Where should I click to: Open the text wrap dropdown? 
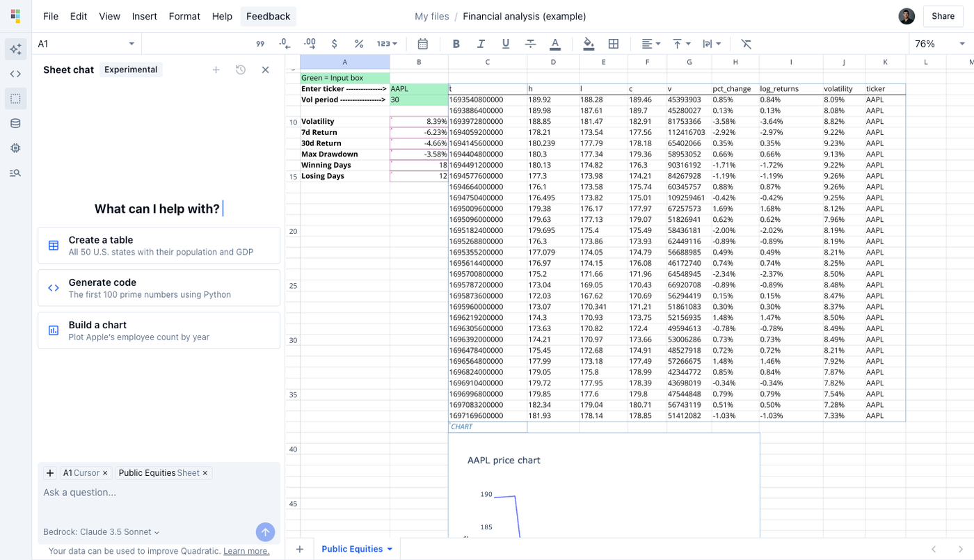click(x=712, y=44)
